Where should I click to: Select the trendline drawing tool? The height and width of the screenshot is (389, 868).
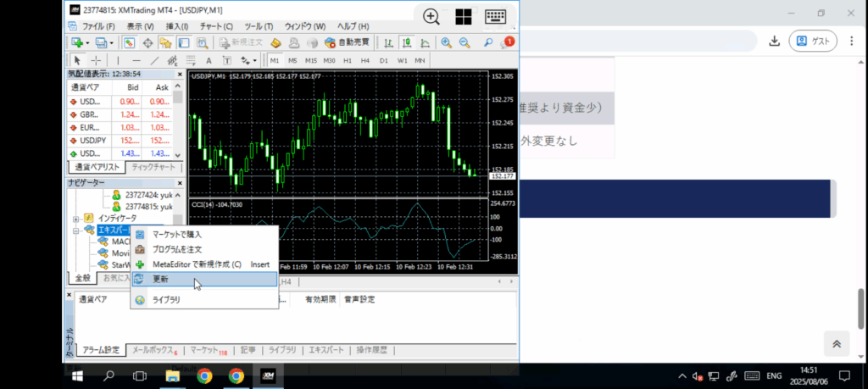154,60
